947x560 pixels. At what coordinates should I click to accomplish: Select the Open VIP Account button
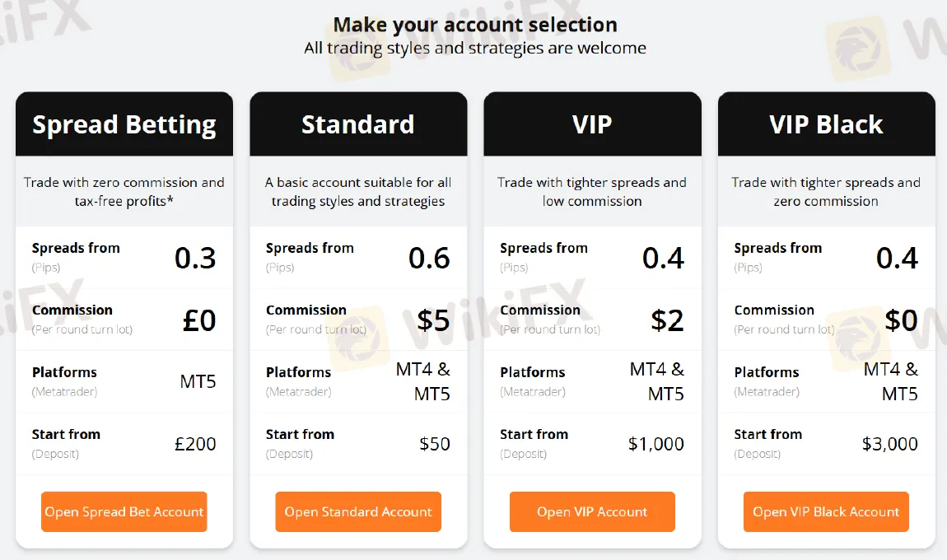592,512
